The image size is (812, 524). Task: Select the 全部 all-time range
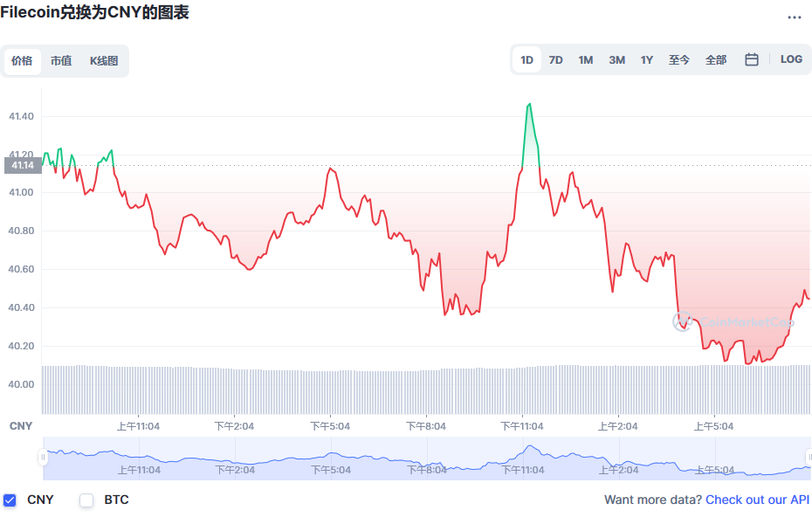(716, 60)
